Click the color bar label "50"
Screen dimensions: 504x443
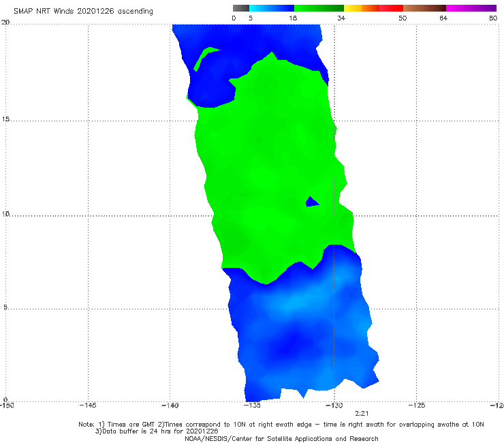click(x=403, y=18)
